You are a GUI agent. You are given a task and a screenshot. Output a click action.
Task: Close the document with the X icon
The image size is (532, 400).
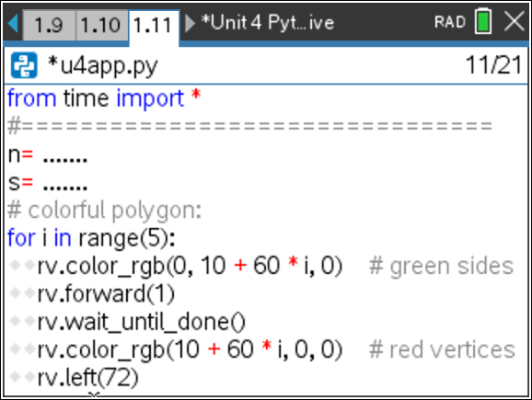[x=515, y=21]
